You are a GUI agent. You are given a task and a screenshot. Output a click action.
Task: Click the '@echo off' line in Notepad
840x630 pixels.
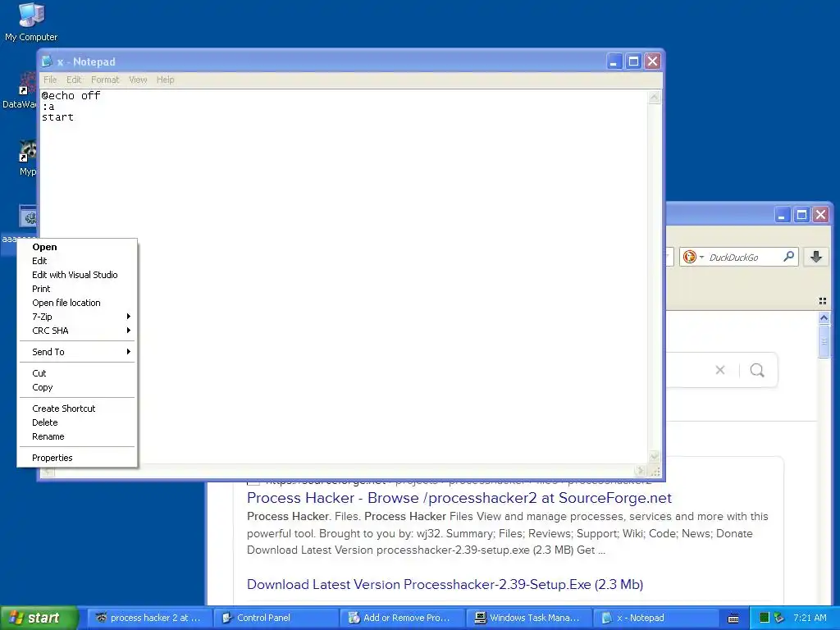coord(71,95)
